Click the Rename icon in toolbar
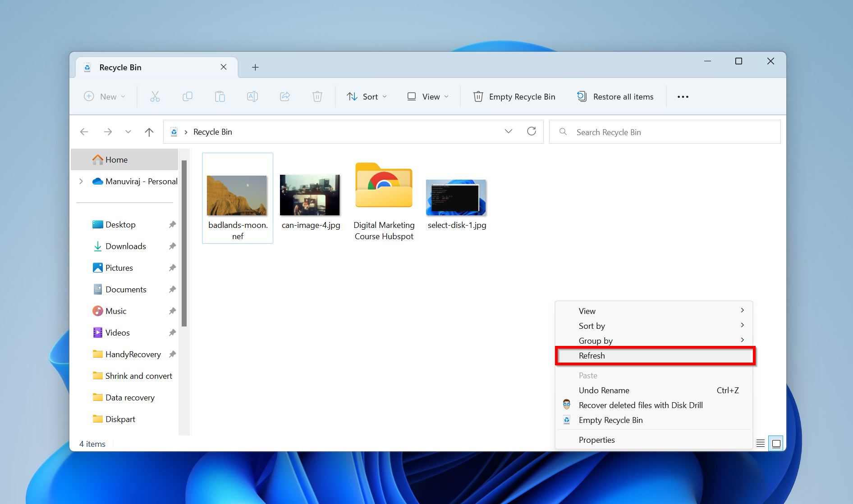 click(252, 96)
